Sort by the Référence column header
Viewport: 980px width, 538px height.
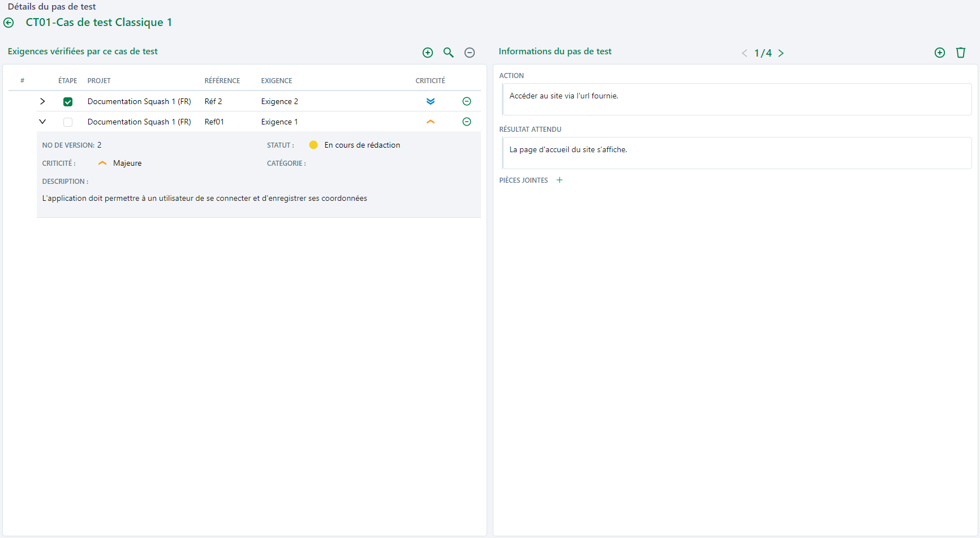(222, 81)
